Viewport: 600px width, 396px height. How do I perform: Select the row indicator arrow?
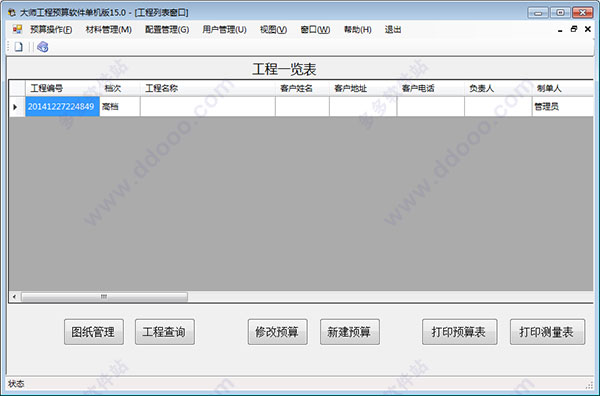(15, 107)
